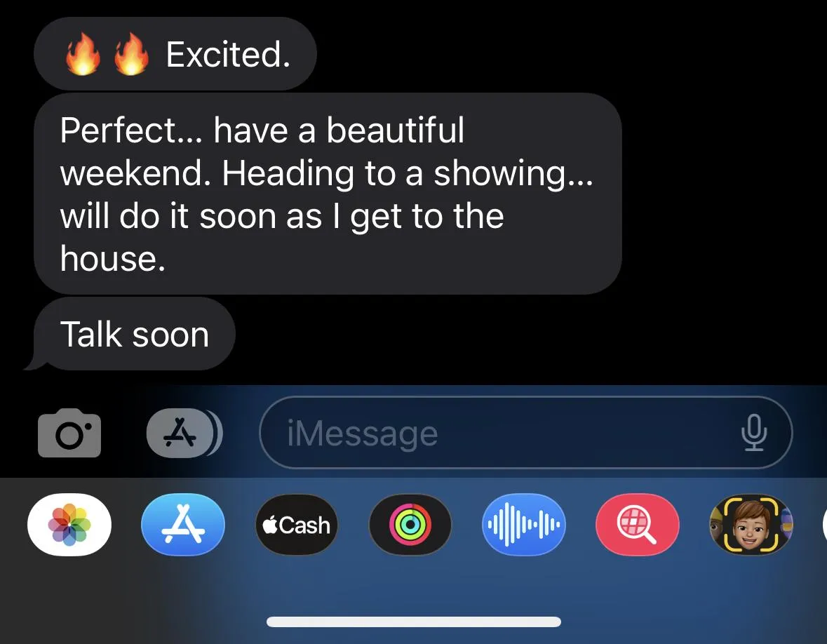Record an audio message waveform icon
The height and width of the screenshot is (644, 827).
tap(524, 524)
